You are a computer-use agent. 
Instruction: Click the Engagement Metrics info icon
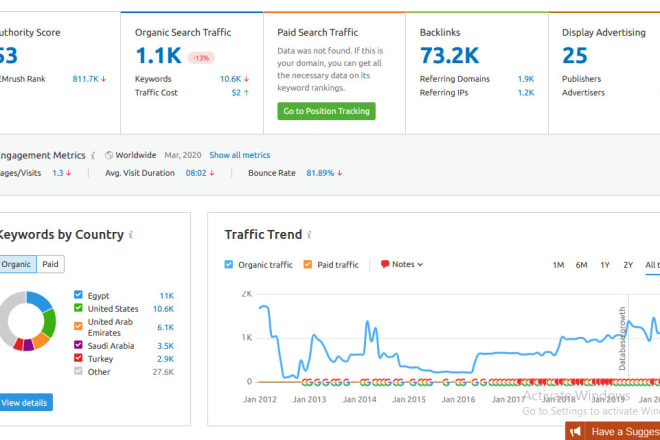(x=93, y=155)
